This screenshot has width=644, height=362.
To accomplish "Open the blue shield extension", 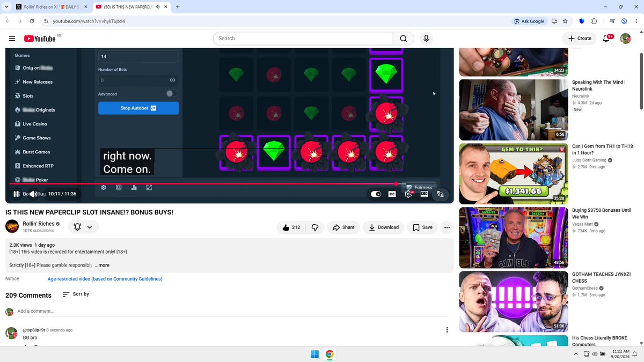I will [582, 21].
